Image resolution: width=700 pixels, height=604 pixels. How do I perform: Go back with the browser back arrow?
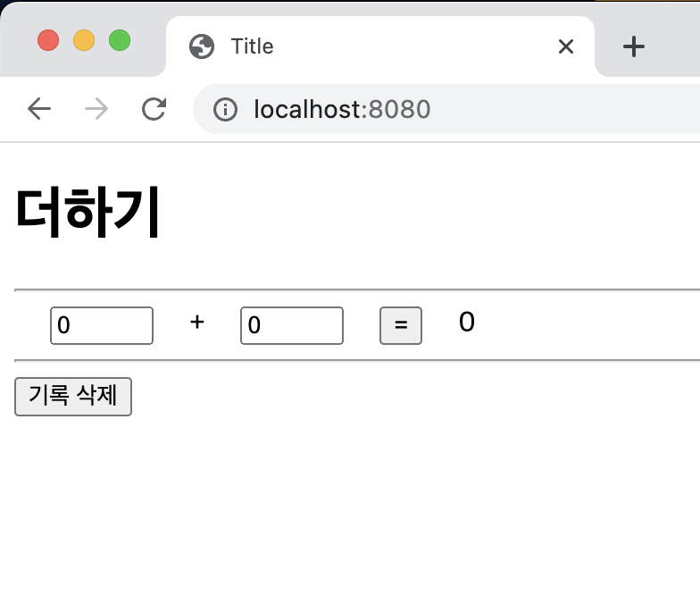(39, 109)
